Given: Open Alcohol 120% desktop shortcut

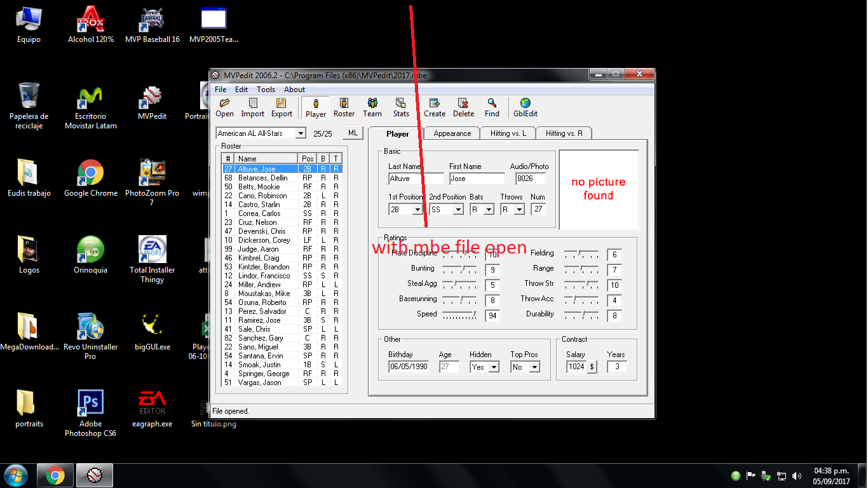Looking at the screenshot, I should (x=91, y=25).
